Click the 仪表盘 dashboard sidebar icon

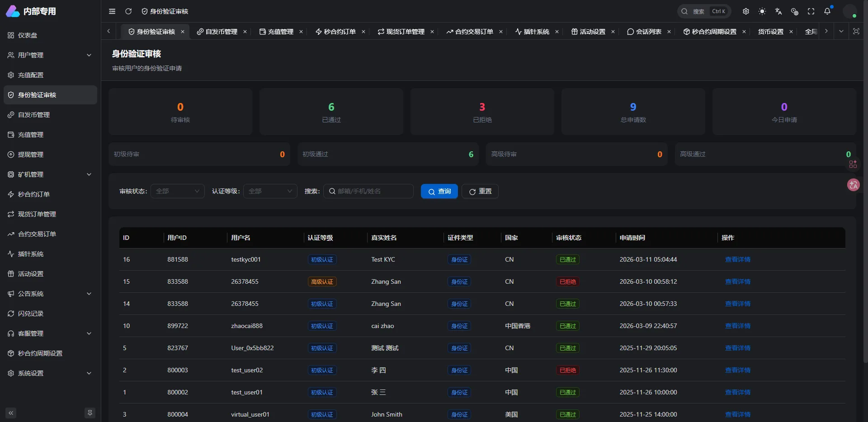(11, 35)
